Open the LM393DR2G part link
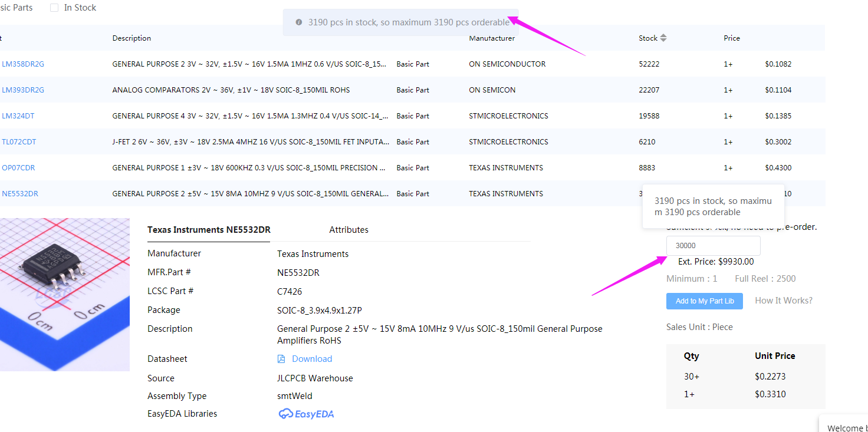Screen dimensions: 868x432 tap(23, 90)
